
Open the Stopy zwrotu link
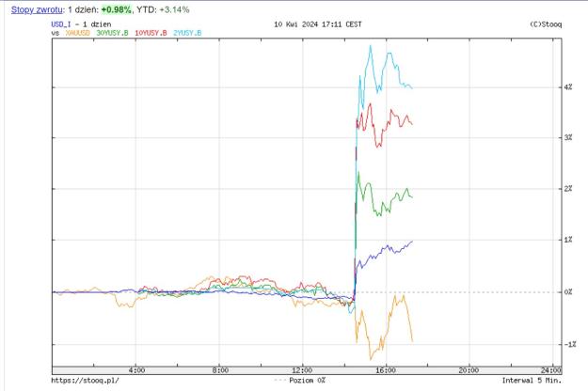[37, 9]
